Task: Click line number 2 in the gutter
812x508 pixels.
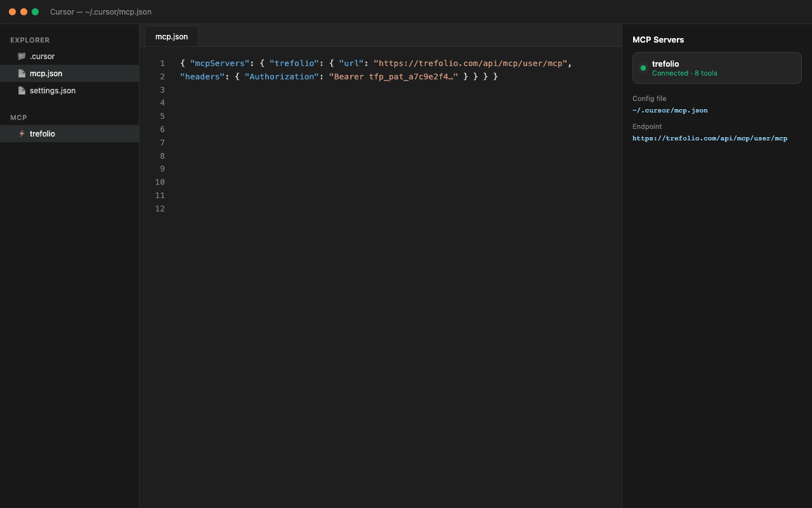Action: (x=162, y=77)
